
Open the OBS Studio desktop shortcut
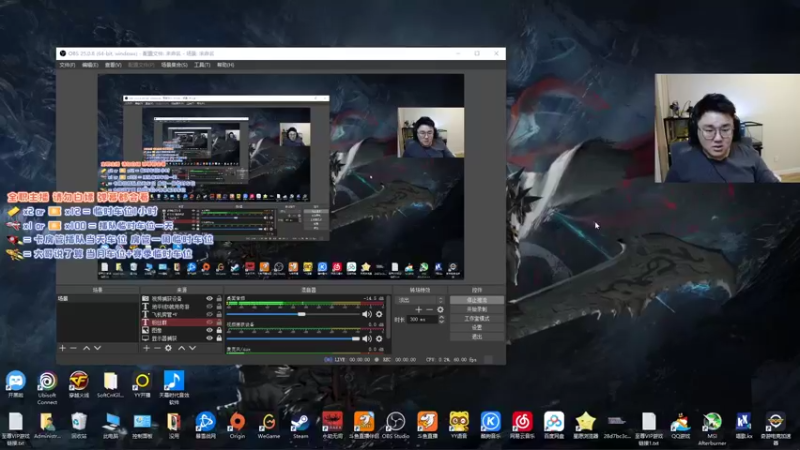[x=395, y=426]
